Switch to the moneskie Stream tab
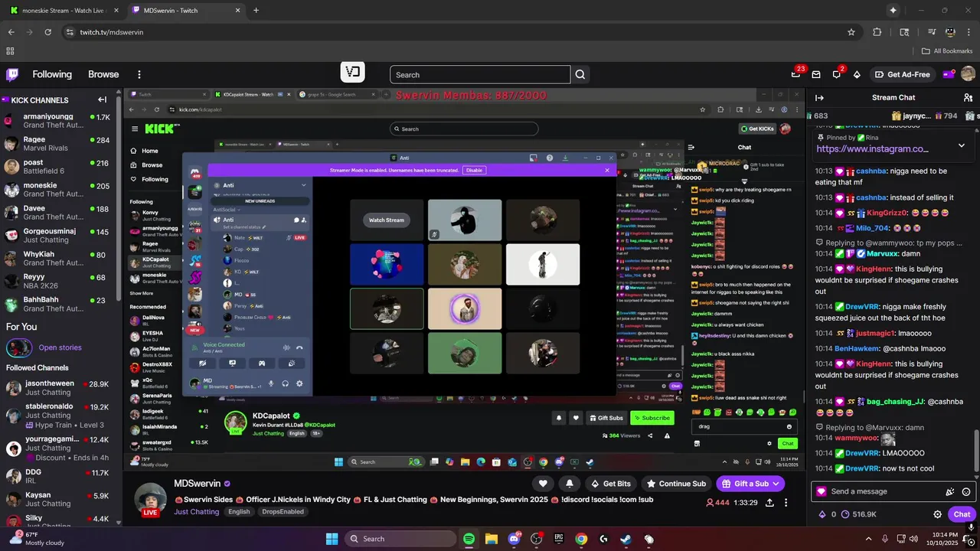 pyautogui.click(x=63, y=10)
